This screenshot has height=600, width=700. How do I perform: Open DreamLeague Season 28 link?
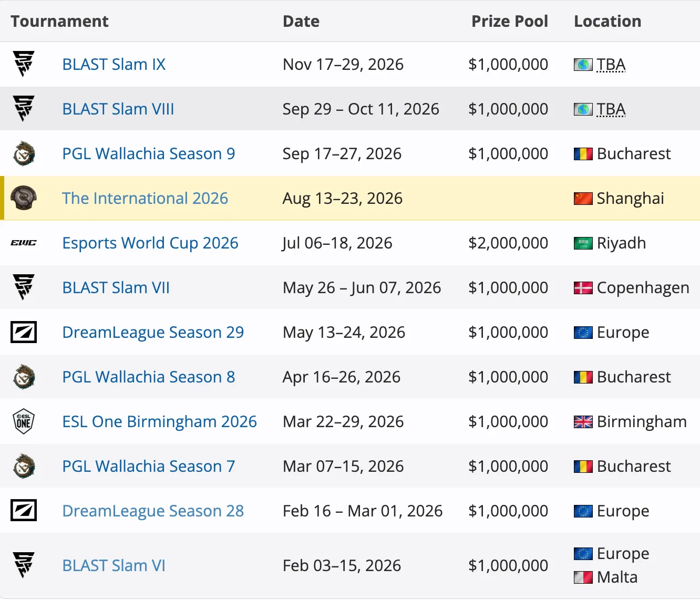click(153, 511)
